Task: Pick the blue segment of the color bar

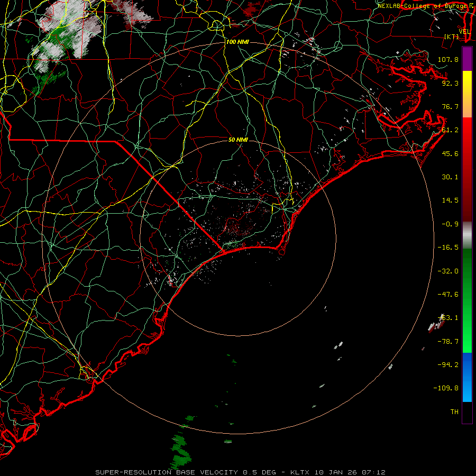Action: click(467, 377)
